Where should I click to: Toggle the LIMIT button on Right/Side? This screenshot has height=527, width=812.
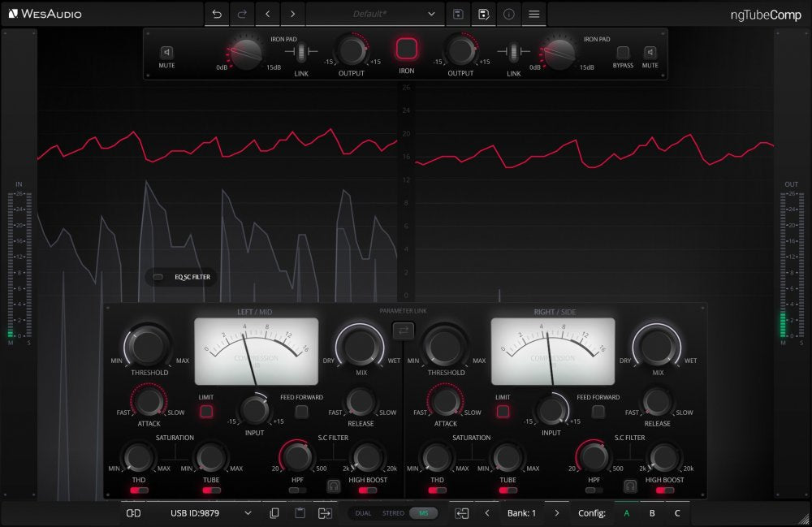click(503, 412)
